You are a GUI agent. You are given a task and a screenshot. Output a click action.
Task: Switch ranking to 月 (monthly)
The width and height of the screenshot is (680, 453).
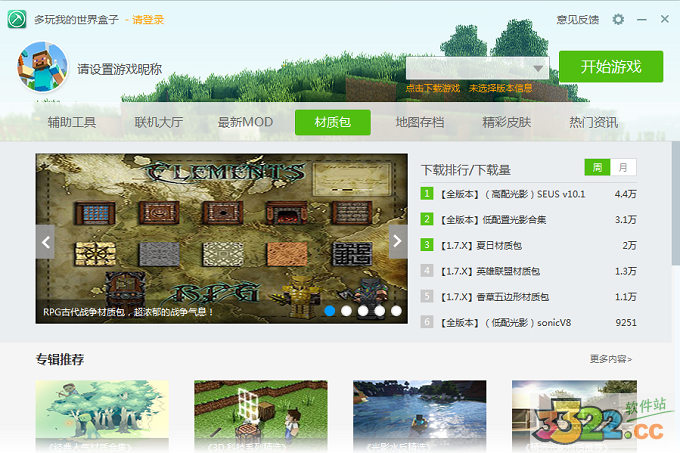pos(623,167)
